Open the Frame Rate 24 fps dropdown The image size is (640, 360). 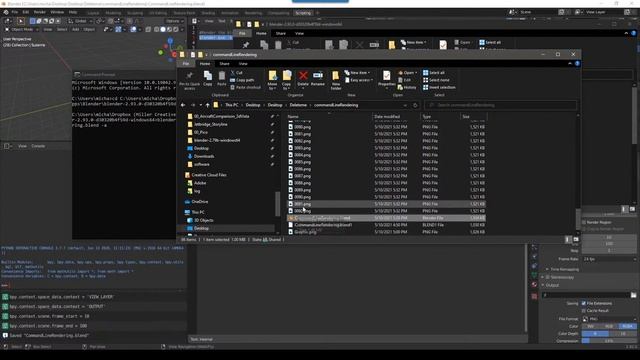(609, 259)
